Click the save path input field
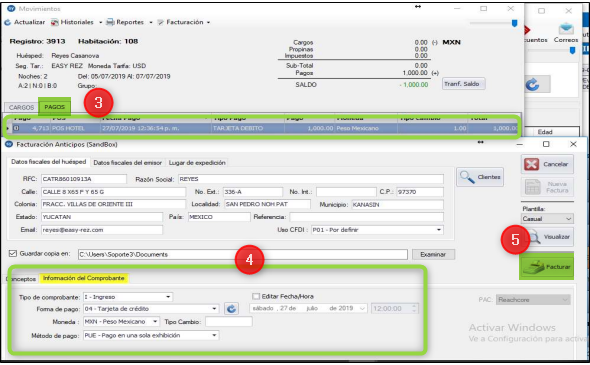Viewport: 590px width, 365px height. point(243,255)
